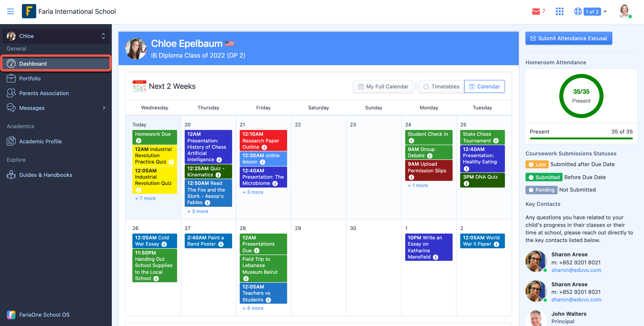Open the hamburger menu icon
This screenshot has height=326, width=644.
(x=10, y=11)
